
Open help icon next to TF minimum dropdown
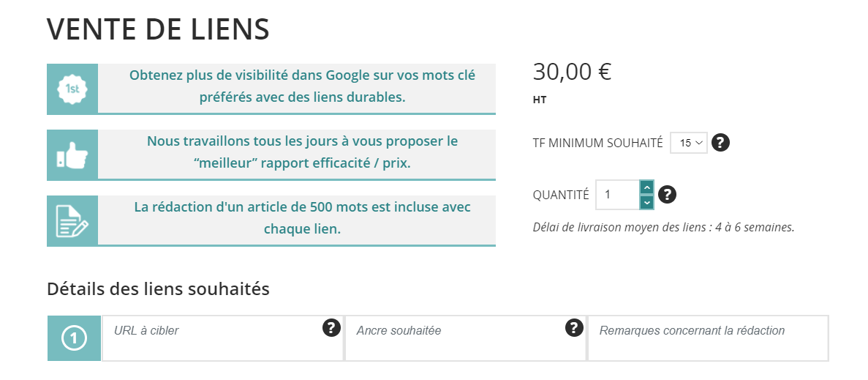(721, 143)
